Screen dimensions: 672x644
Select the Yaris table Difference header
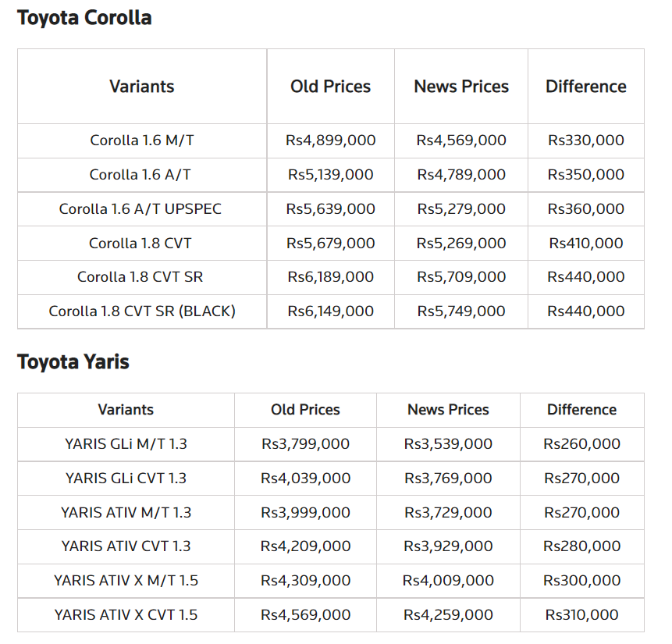click(581, 410)
